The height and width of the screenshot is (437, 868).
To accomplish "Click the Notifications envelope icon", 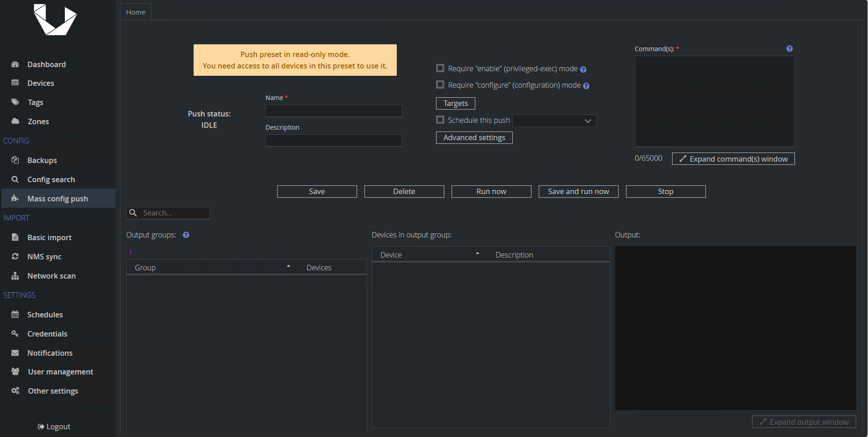I will coord(15,353).
